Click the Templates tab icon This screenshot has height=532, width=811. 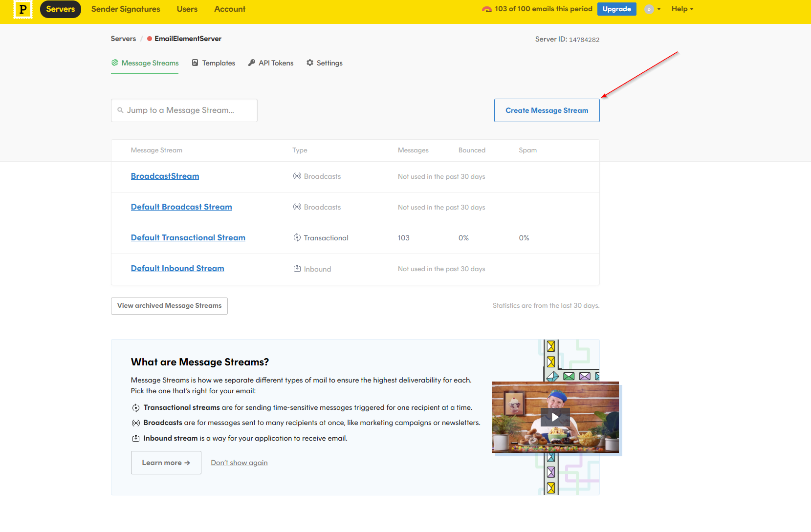point(195,63)
